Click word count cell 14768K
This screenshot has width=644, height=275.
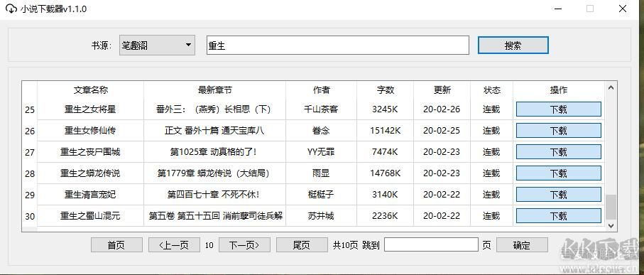pos(386,173)
